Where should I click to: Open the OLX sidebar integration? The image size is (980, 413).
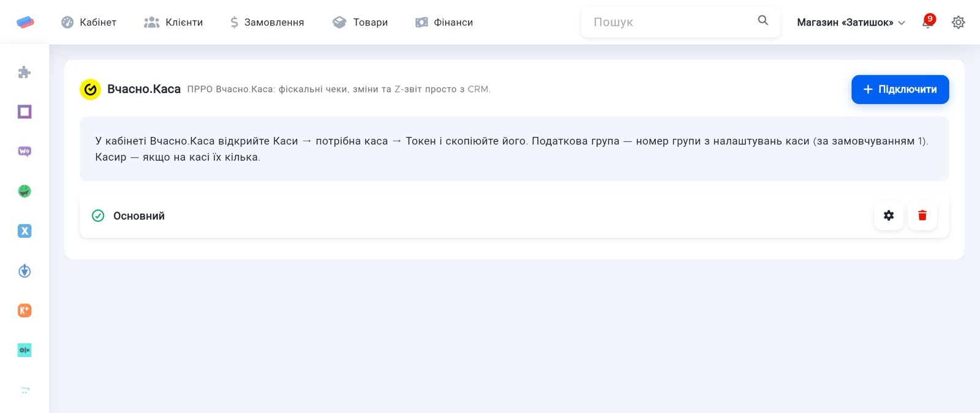[x=24, y=350]
